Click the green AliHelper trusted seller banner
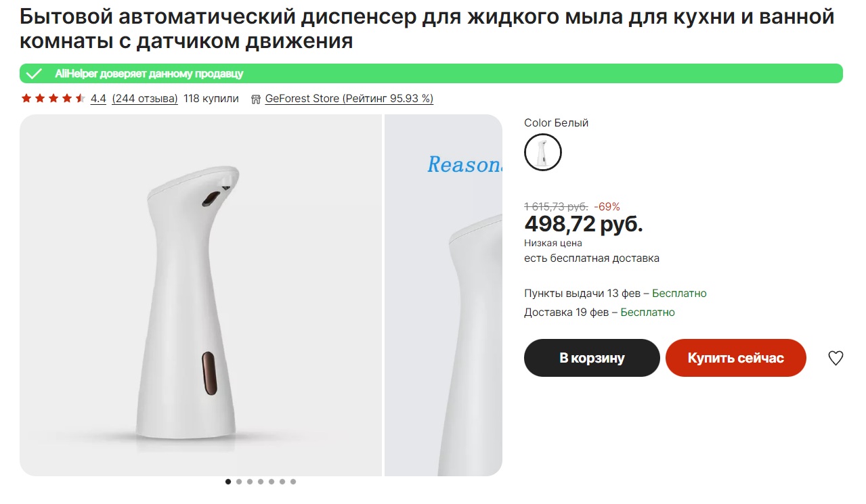866x504 pixels. (431, 74)
